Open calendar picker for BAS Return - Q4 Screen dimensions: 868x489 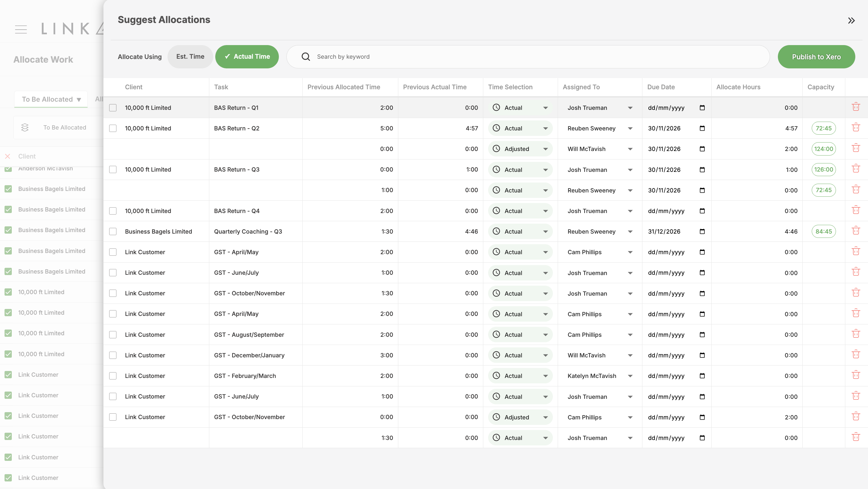pos(702,211)
